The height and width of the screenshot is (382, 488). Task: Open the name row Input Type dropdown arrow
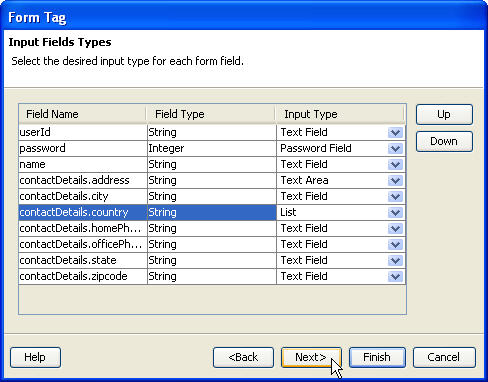(x=395, y=165)
